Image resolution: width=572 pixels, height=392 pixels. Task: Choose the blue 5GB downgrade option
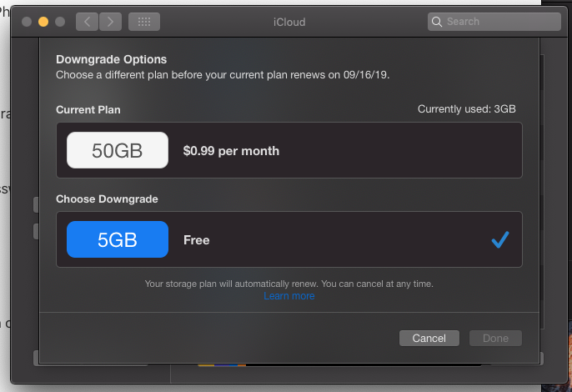[x=118, y=239]
